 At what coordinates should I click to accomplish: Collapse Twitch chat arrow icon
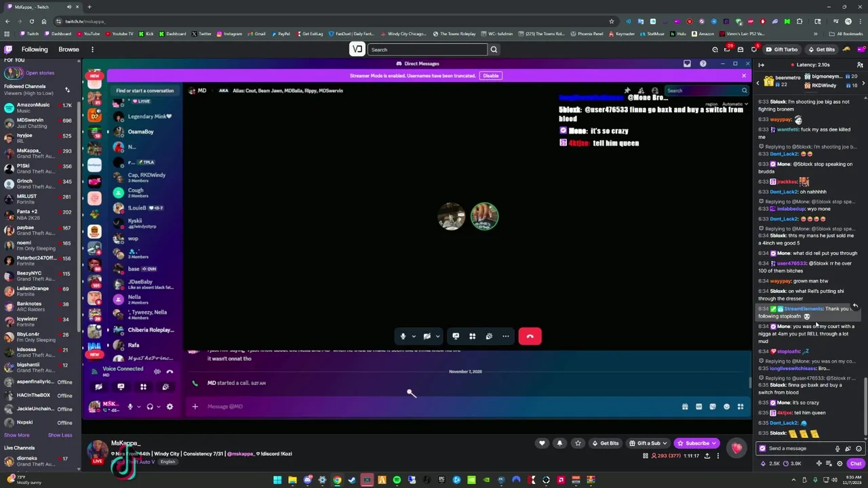[761, 65]
